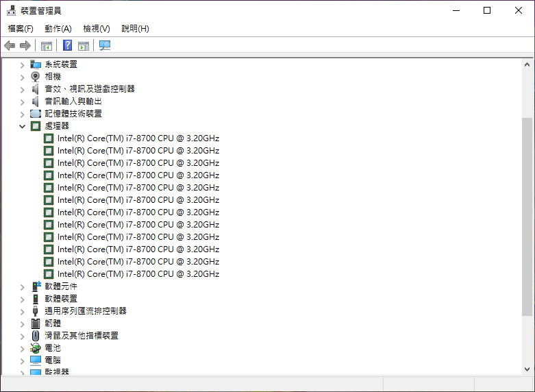Click the Back arrow toolbar icon
Screen dimensions: 535x392
point(10,45)
